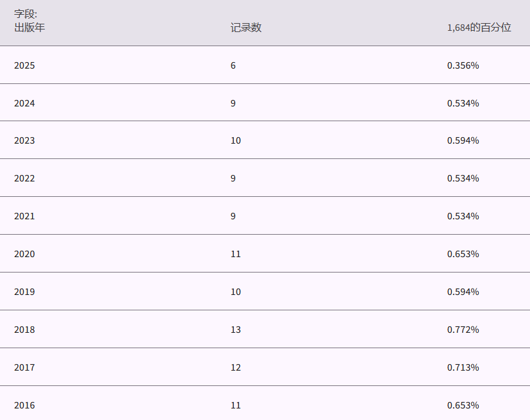
Task: Click the 2022 year cell
Action: [24, 178]
